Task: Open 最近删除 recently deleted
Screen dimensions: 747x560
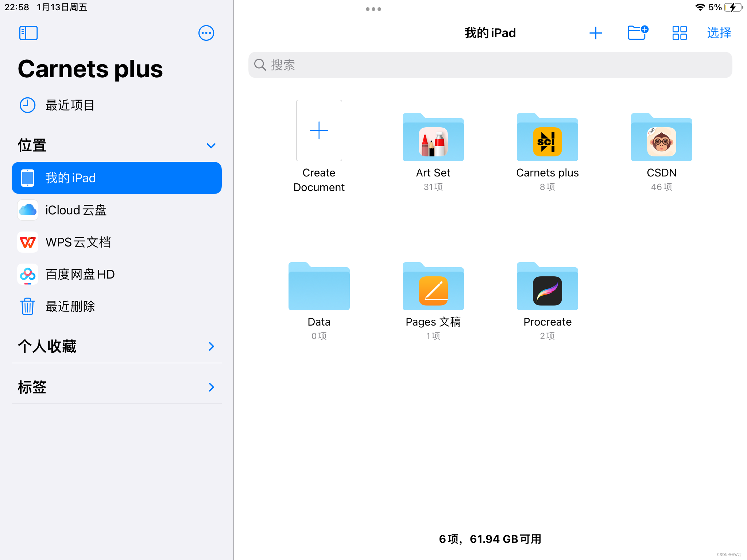Action: tap(117, 306)
